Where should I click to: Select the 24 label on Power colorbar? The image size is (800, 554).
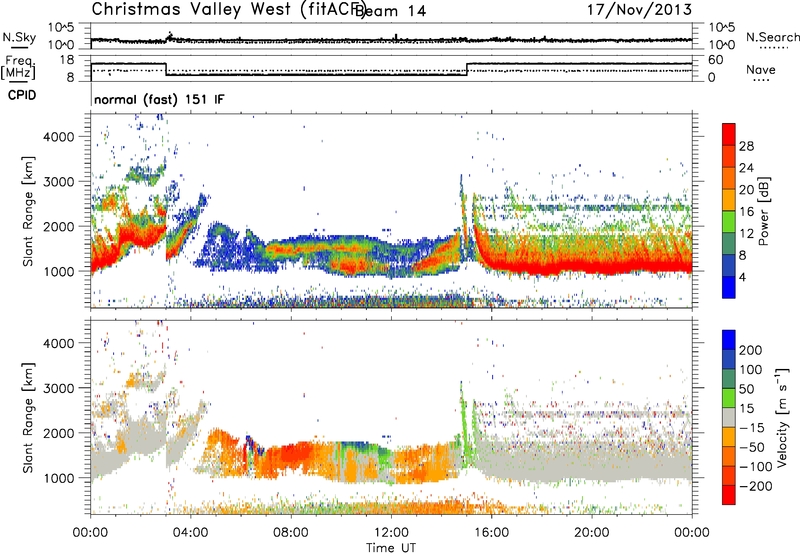(x=746, y=168)
